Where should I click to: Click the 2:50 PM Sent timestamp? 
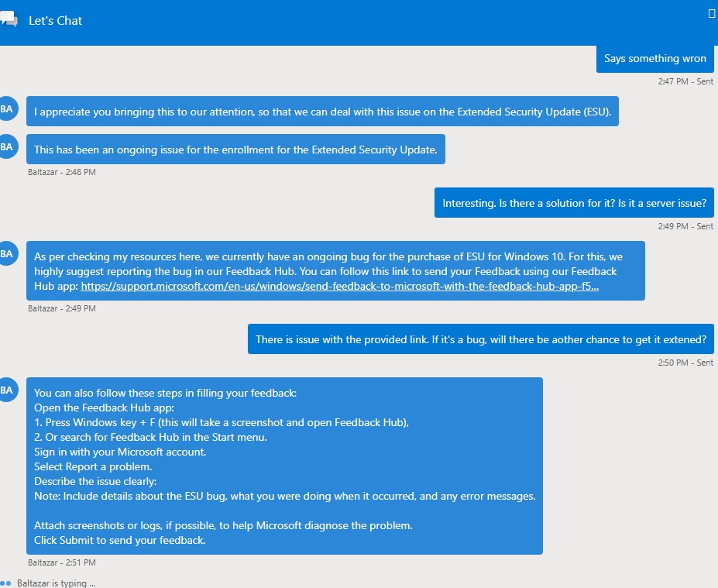[685, 362]
